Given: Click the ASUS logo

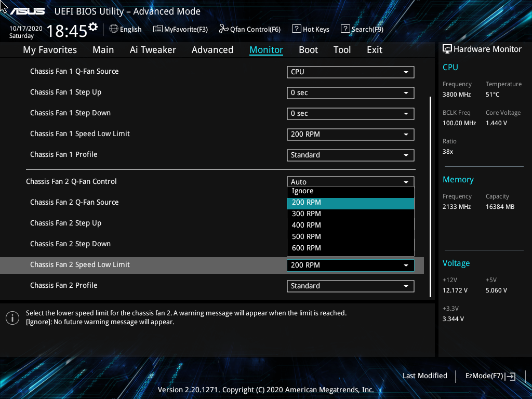Looking at the screenshot, I should [x=27, y=11].
